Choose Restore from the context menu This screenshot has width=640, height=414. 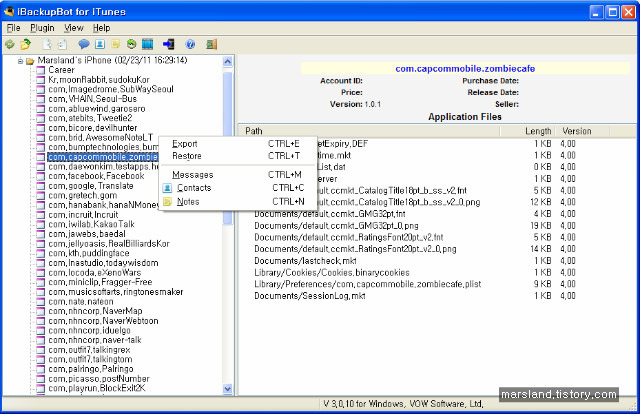(236, 156)
